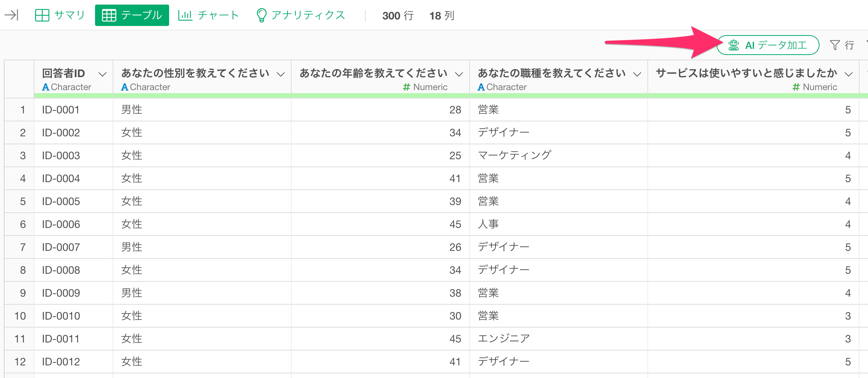Go to the アナリティクス tab
This screenshot has height=378, width=868.
pos(300,15)
